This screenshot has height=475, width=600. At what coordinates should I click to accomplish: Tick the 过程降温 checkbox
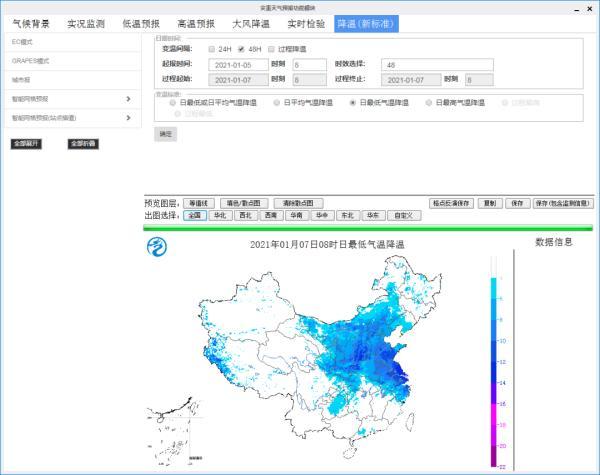click(x=271, y=48)
